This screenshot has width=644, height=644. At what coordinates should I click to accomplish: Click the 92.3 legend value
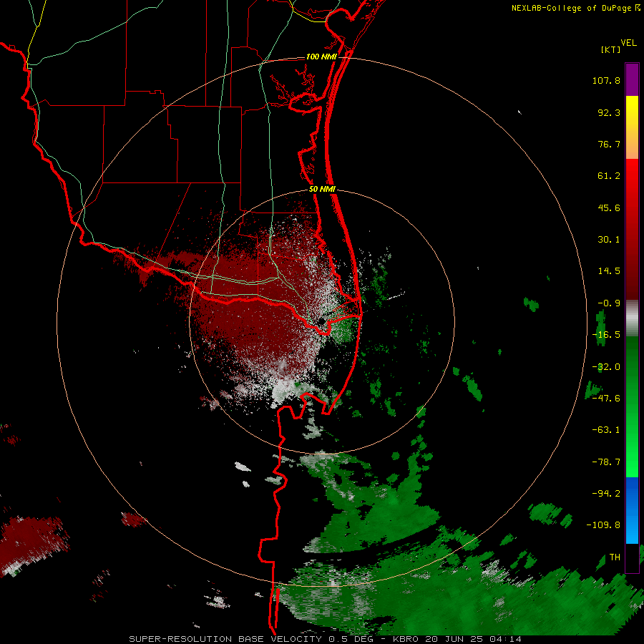click(609, 112)
